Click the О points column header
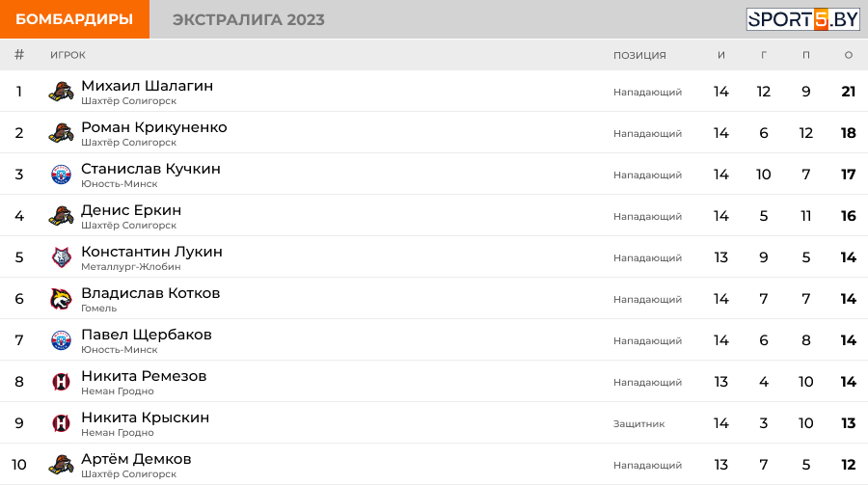Screen dimensions: 868x485 [x=848, y=55]
